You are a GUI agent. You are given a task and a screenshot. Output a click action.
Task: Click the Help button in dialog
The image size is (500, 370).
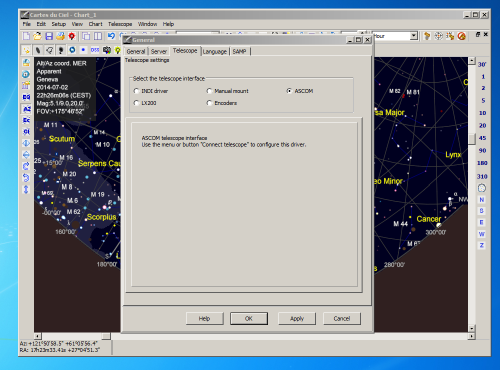click(204, 318)
